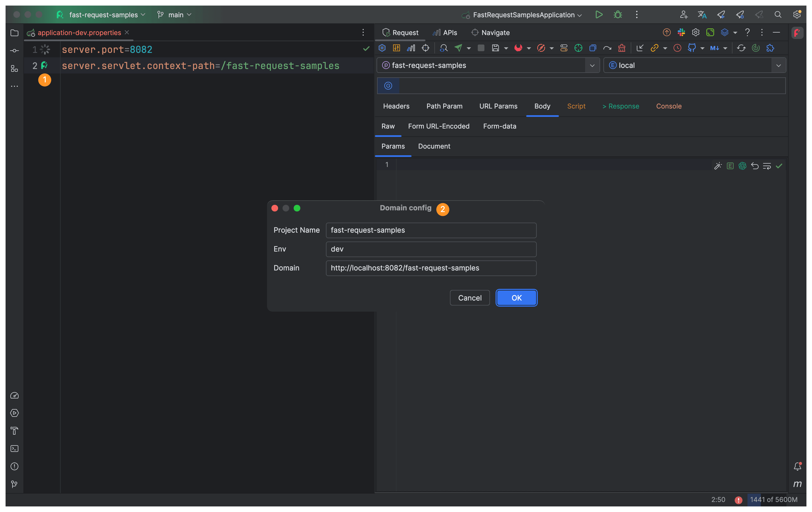The width and height of the screenshot is (812, 512).
Task: Send the API request with the green send icon
Action: (459, 48)
